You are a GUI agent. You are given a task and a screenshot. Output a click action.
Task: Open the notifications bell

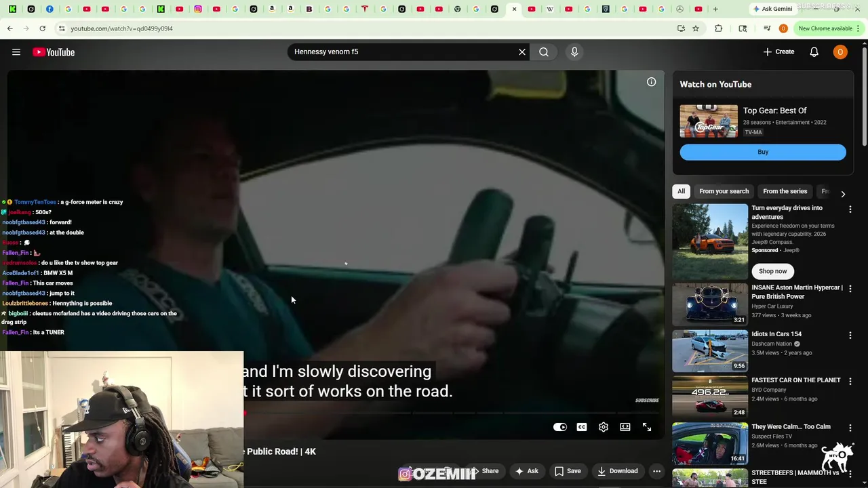click(814, 52)
